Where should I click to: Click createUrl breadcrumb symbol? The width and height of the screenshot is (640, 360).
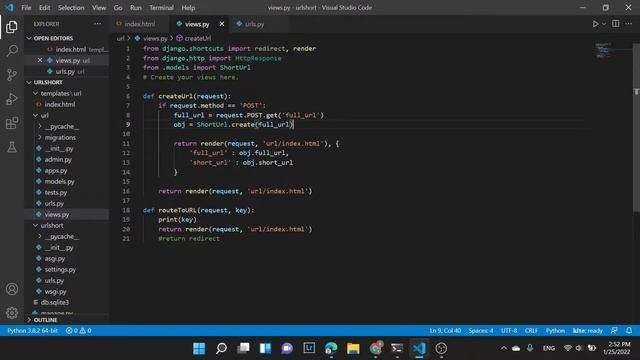click(194, 38)
